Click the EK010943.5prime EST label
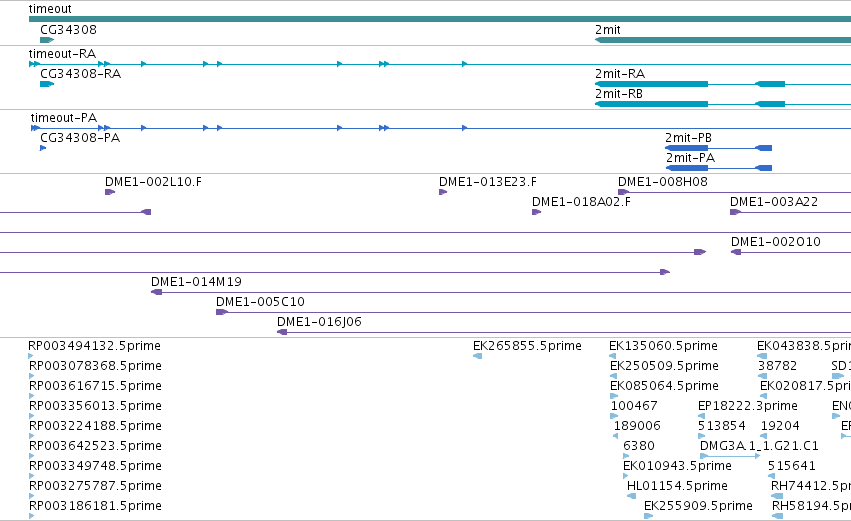Screen dimensions: 851x521 click(677, 466)
